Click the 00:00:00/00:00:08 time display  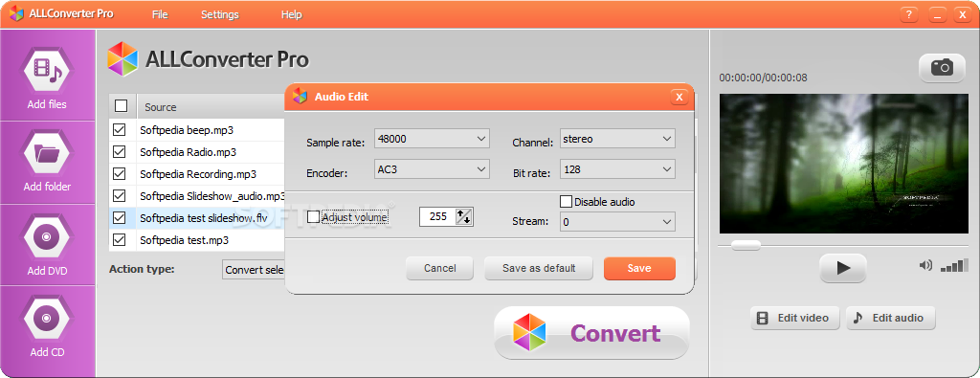click(x=763, y=78)
